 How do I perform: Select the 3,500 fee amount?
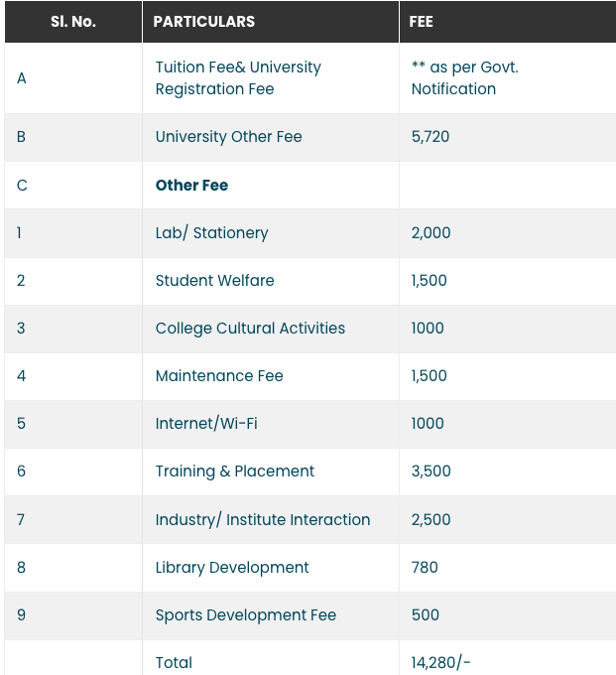(x=431, y=472)
